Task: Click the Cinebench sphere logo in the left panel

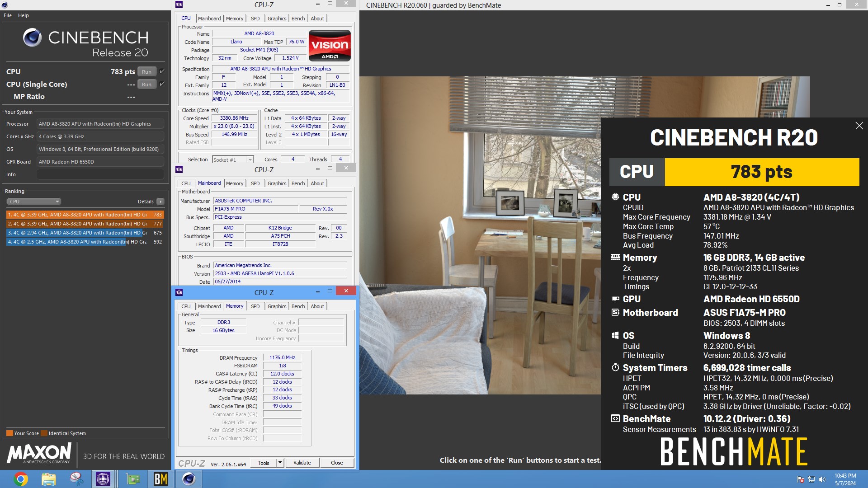Action: (x=32, y=38)
